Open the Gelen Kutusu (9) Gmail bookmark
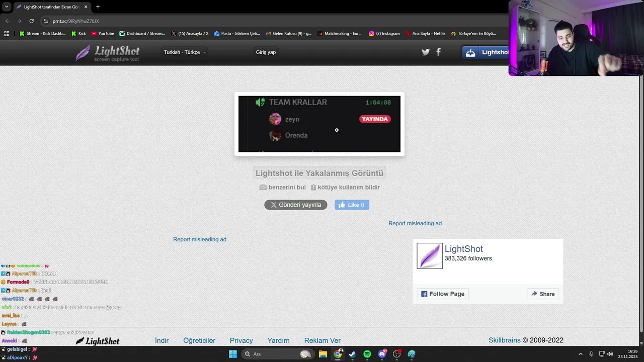Screen dimensions: 644x362 click(x=289, y=34)
